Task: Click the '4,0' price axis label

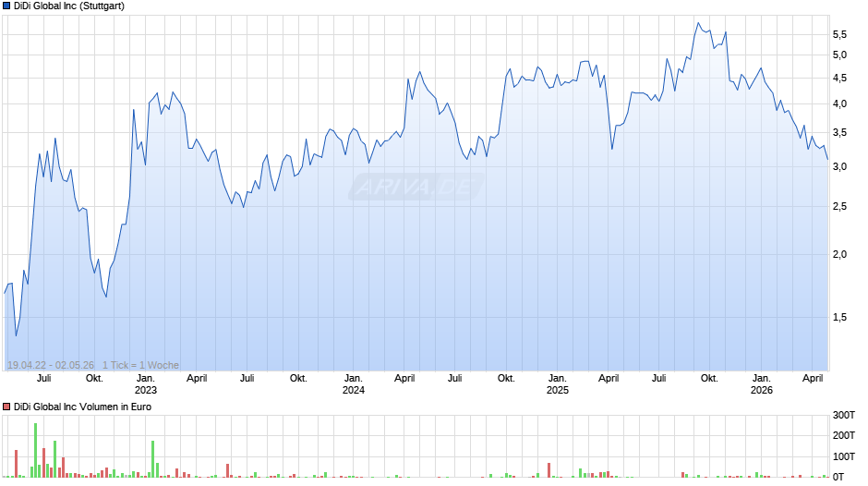Action: click(x=839, y=103)
